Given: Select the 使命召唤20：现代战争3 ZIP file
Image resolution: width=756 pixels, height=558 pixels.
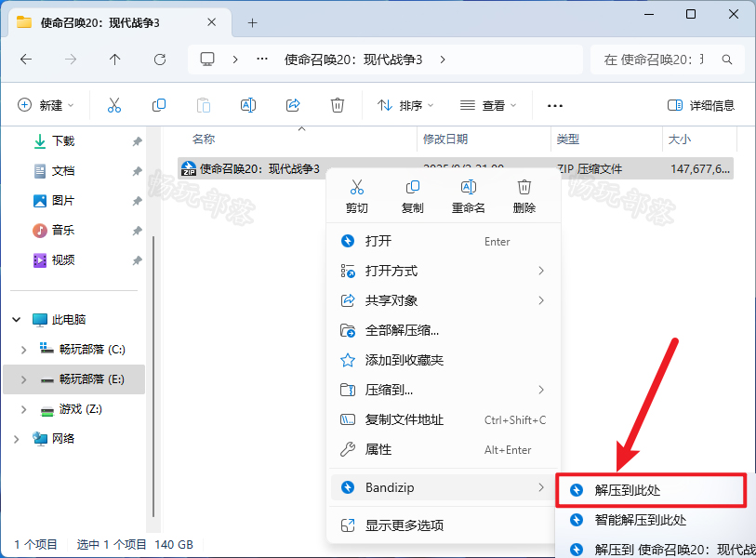Looking at the screenshot, I should (x=259, y=169).
